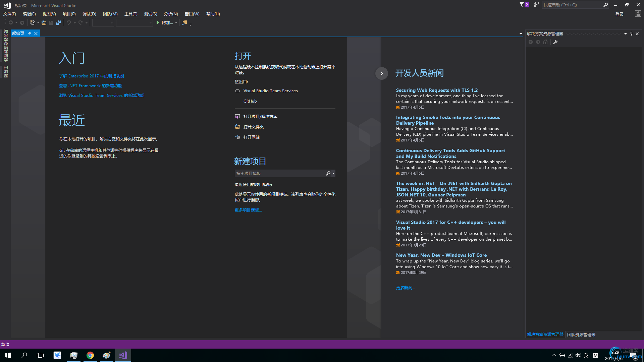Open the 更多项目模板 link
644x362 pixels.
pos(248,210)
